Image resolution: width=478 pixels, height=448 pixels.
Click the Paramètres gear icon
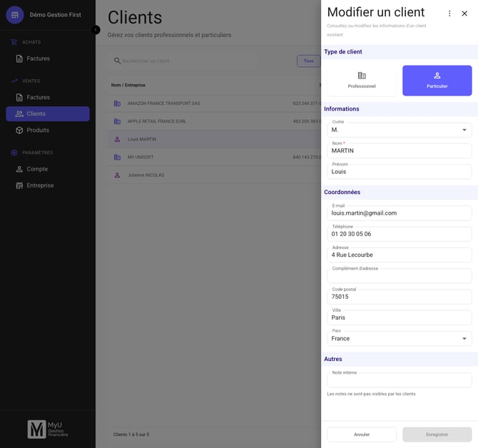click(x=14, y=153)
